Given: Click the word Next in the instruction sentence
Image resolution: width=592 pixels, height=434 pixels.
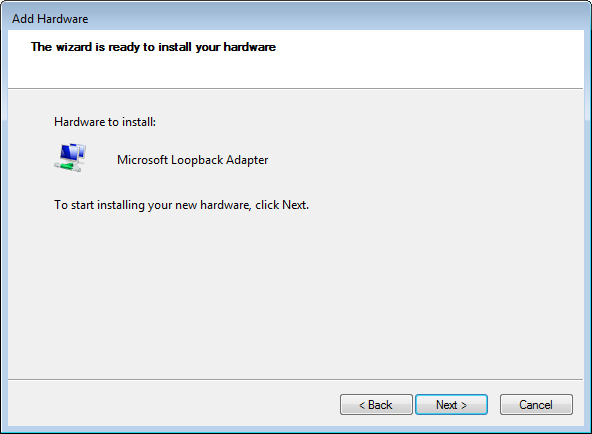Looking at the screenshot, I should pos(294,205).
